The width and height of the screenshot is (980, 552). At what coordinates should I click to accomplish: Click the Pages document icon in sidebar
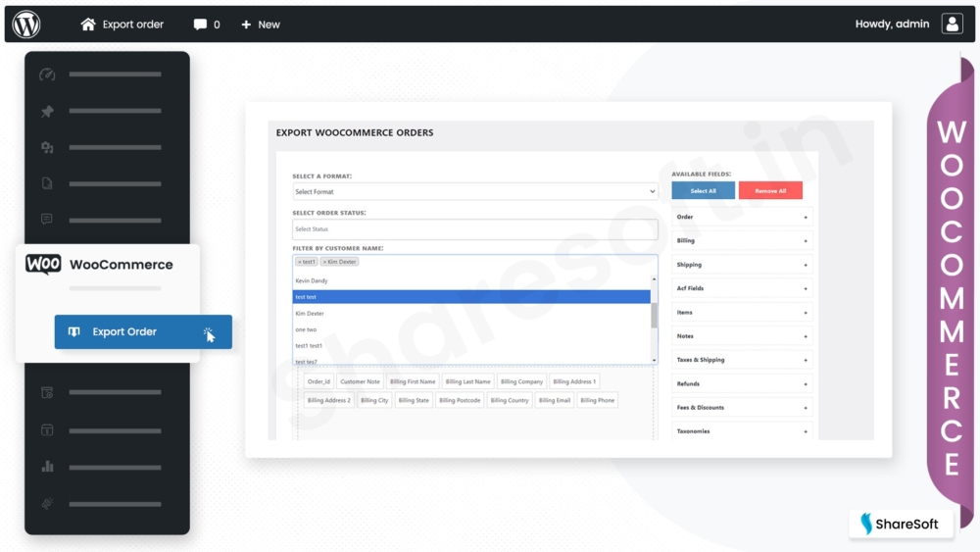click(x=47, y=183)
